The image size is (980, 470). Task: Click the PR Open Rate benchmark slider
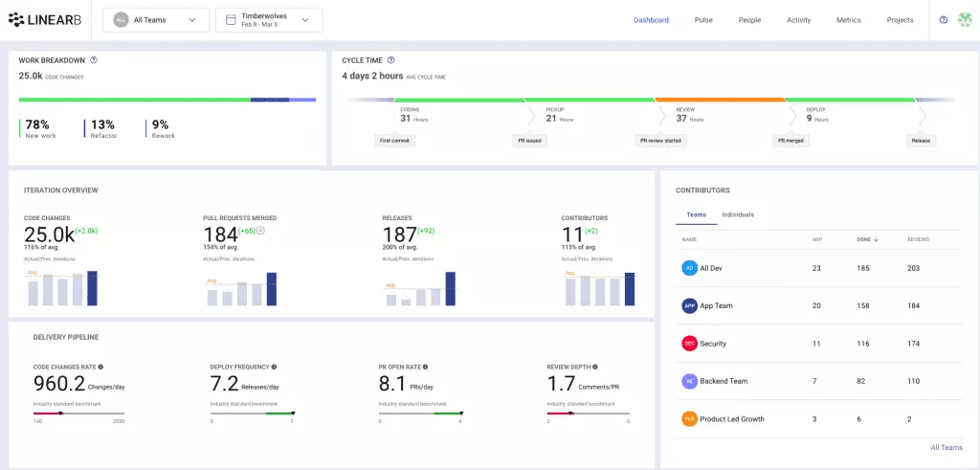(x=421, y=414)
